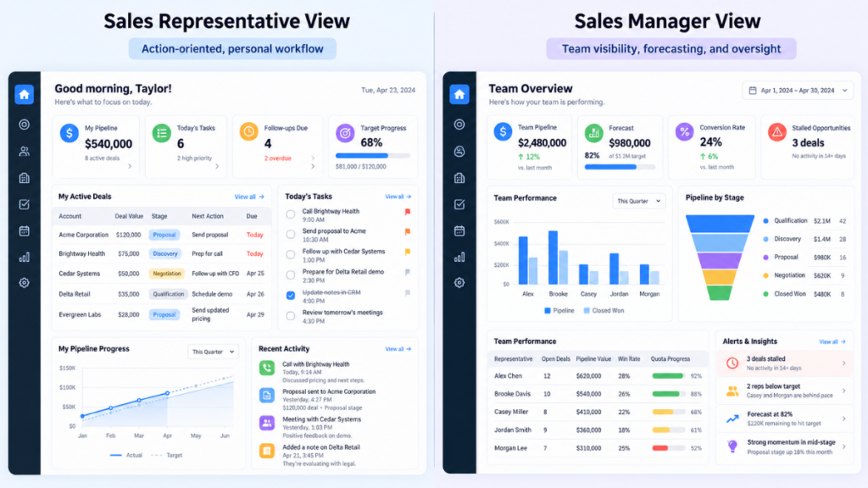
Task: Check Follow up with Cedar Systems task
Action: [291, 254]
